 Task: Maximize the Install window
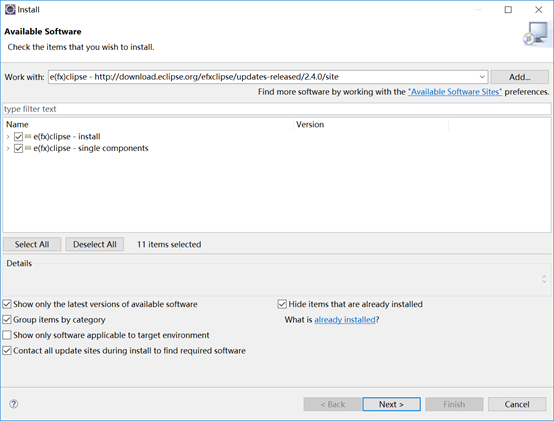tap(508, 10)
